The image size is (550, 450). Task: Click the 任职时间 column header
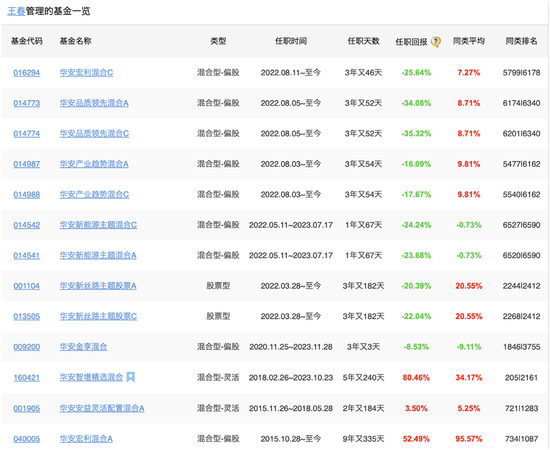(291, 41)
